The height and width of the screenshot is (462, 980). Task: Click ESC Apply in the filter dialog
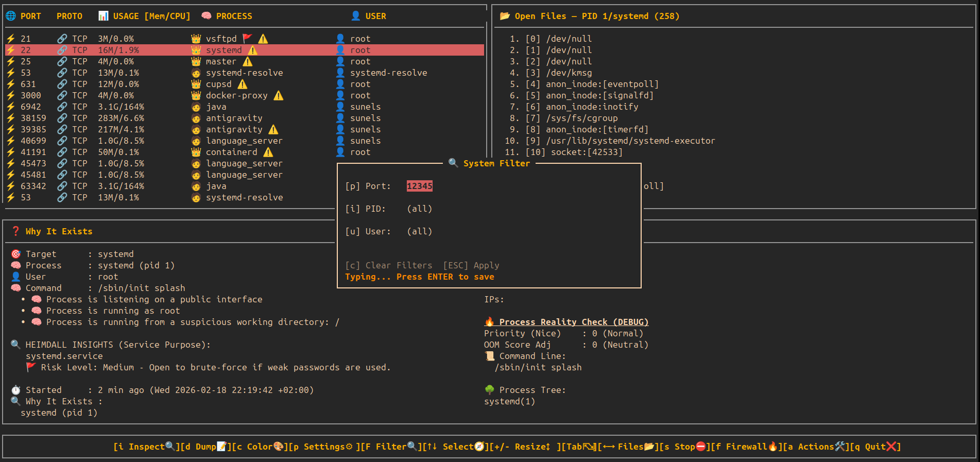tap(471, 265)
